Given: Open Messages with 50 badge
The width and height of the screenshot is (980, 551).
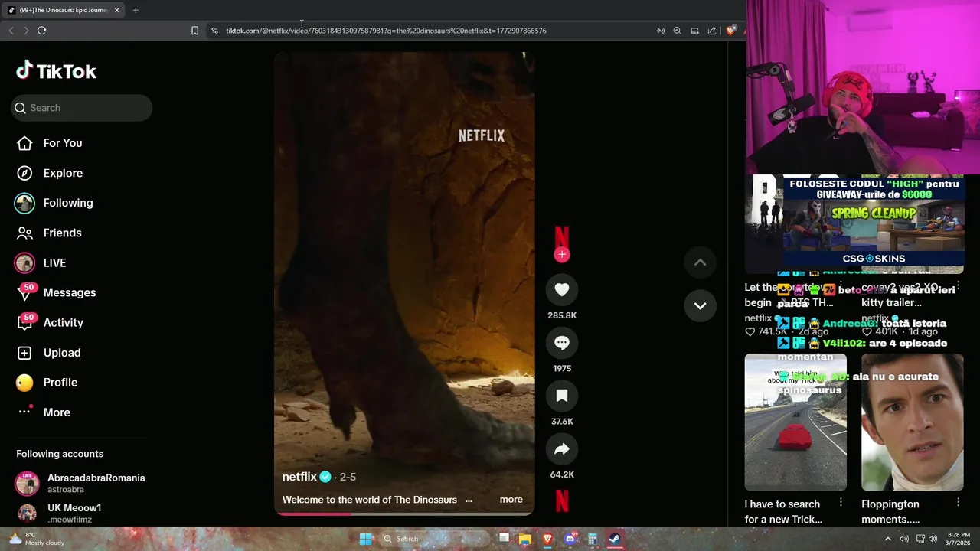Looking at the screenshot, I should (x=69, y=292).
